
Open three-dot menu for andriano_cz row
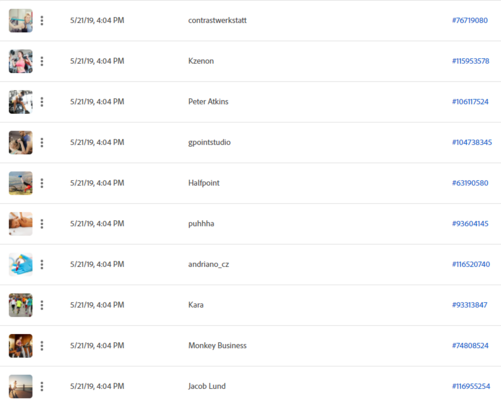click(42, 264)
